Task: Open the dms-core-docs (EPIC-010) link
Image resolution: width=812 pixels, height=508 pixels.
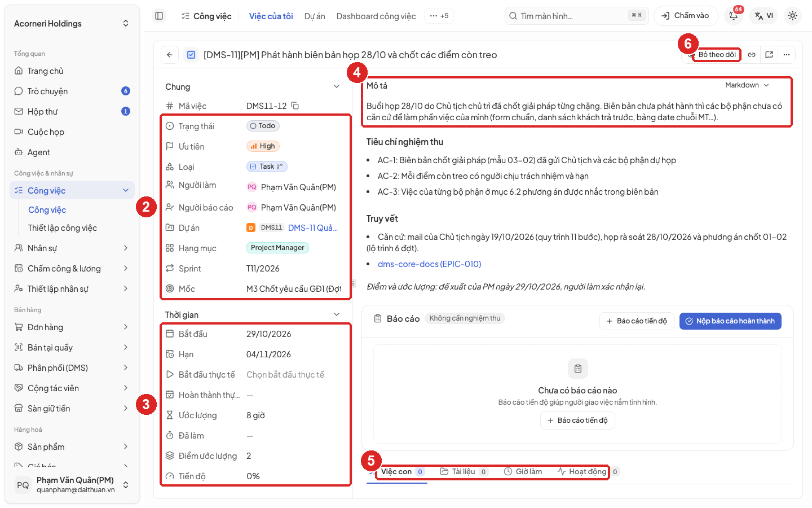Action: coord(429,264)
